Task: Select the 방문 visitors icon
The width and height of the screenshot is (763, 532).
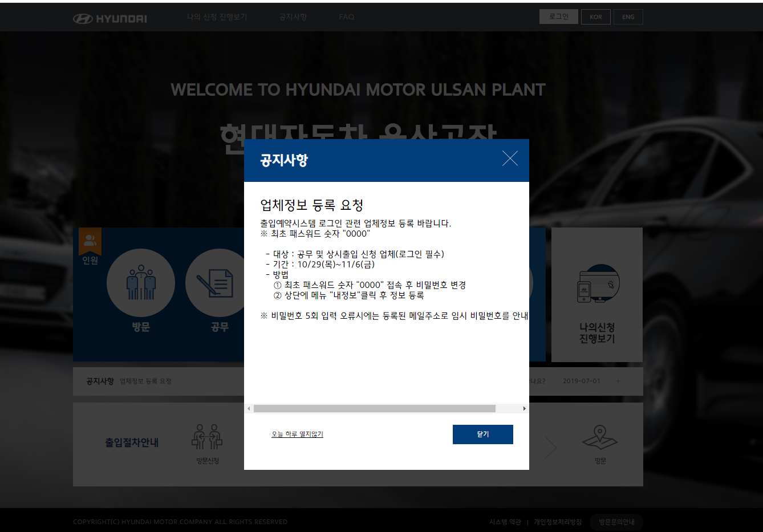Action: [141, 283]
